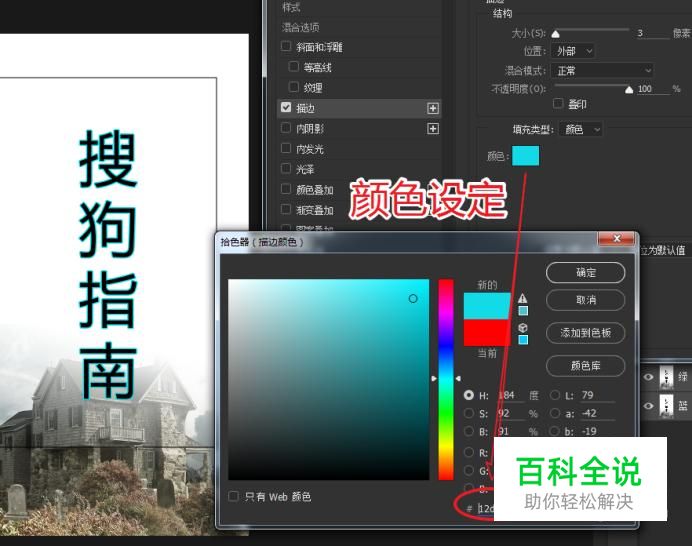Select the B brightness radio button

(x=469, y=431)
